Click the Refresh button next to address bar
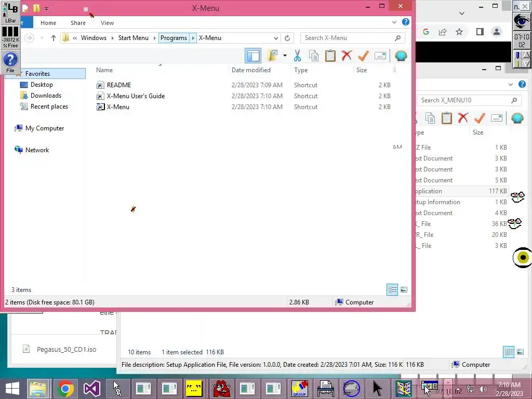Image resolution: width=532 pixels, height=399 pixels. (x=287, y=38)
